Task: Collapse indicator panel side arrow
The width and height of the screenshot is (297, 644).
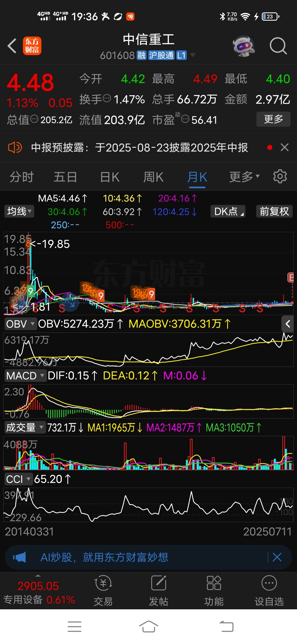Action: pyautogui.click(x=288, y=324)
